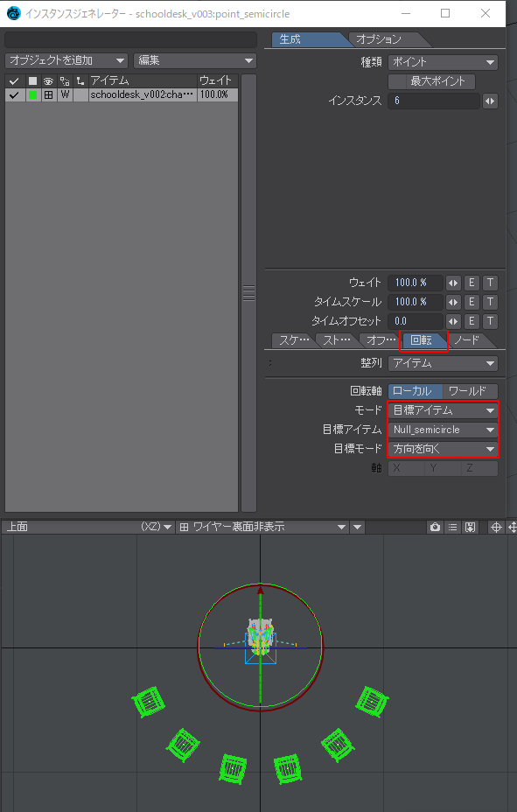The height and width of the screenshot is (812, 517).
Task: Click the T texture button for タイムスケール
Action: [x=490, y=302]
